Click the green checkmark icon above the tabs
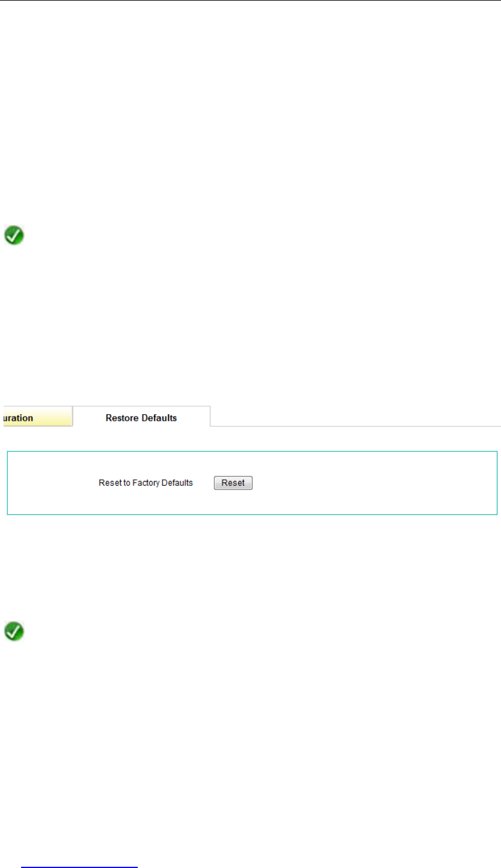 click(x=14, y=235)
